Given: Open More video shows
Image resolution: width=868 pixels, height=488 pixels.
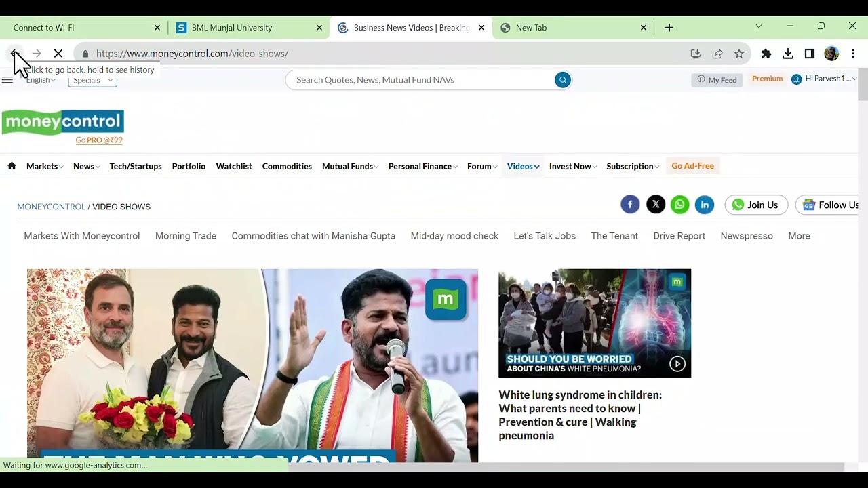Looking at the screenshot, I should point(799,236).
